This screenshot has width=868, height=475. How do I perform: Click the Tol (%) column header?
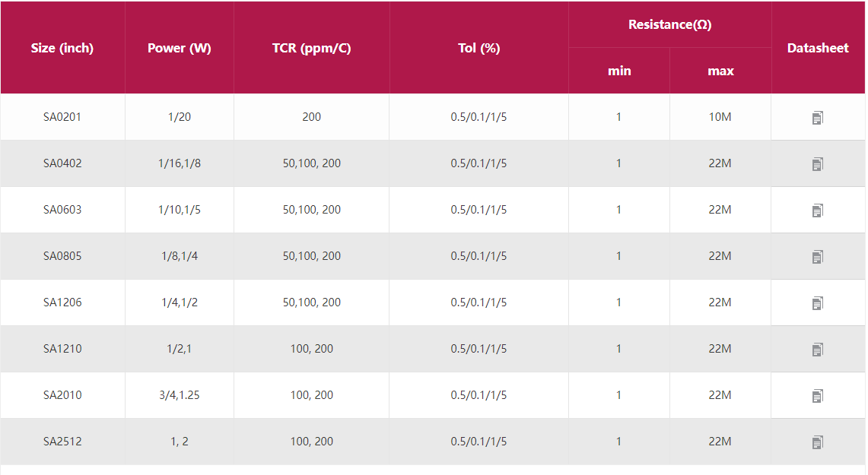(479, 48)
